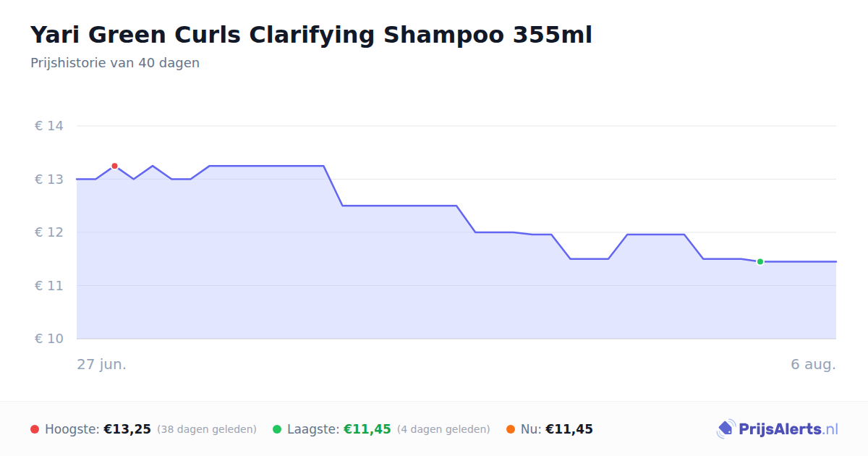Click the red highest-price dot on the chart
This screenshot has height=456, width=868.
[114, 166]
